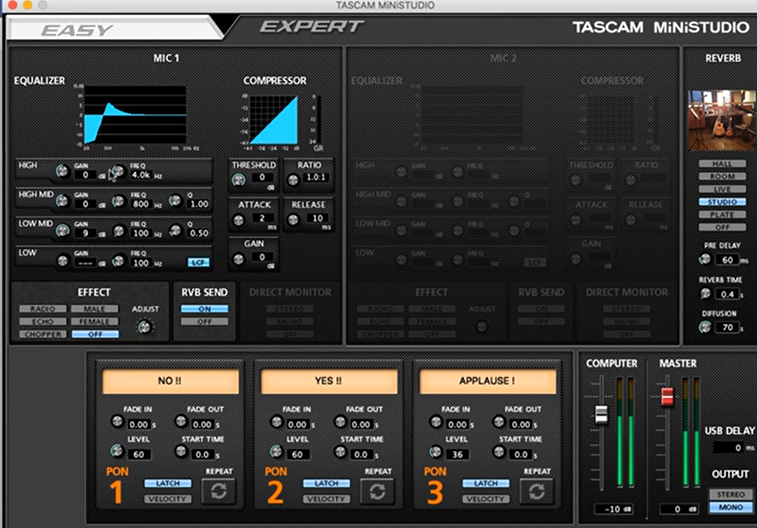This screenshot has height=528, width=757.
Task: Click the PON 2 FADE OUT knob
Action: click(340, 421)
